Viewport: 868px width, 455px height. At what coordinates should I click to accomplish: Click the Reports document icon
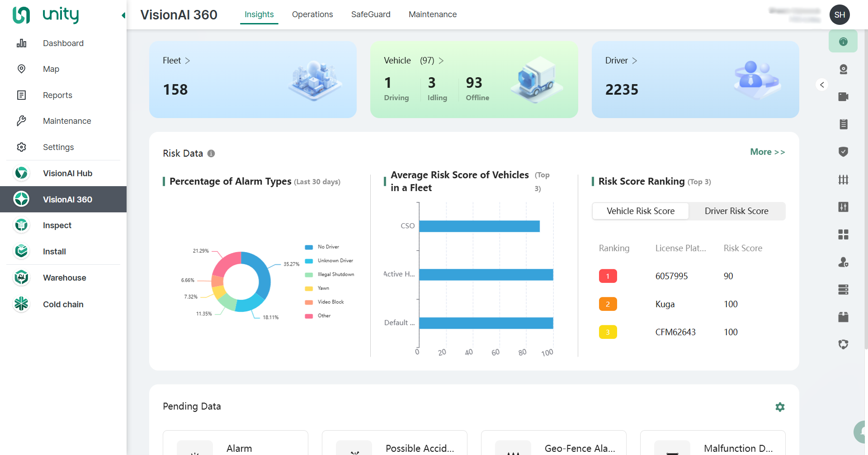tap(21, 95)
